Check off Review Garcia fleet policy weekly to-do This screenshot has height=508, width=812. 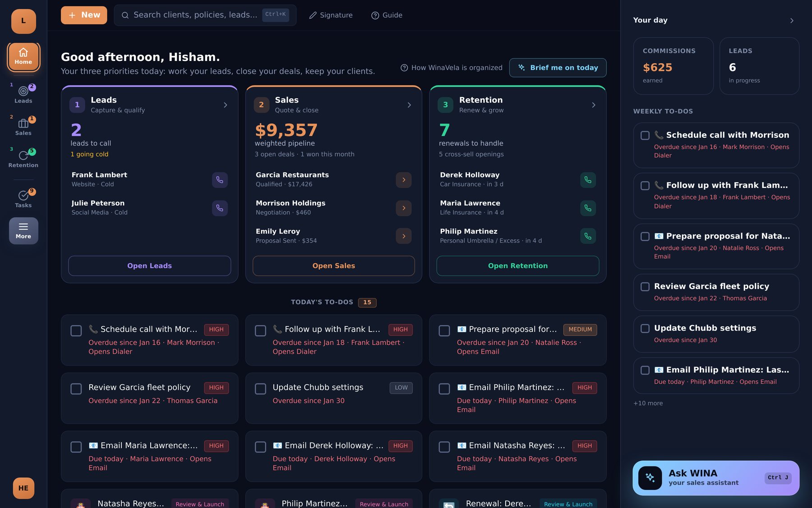coord(645,287)
